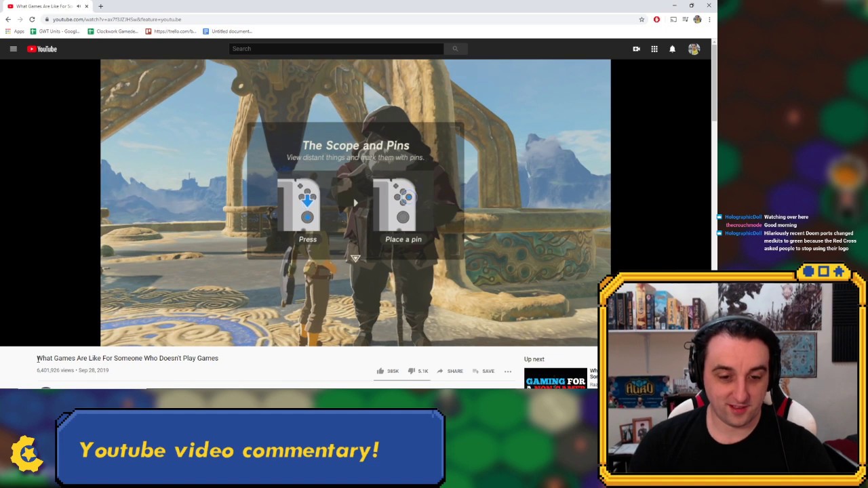
Task: Open the Chrome three-dot menu
Action: click(709, 20)
